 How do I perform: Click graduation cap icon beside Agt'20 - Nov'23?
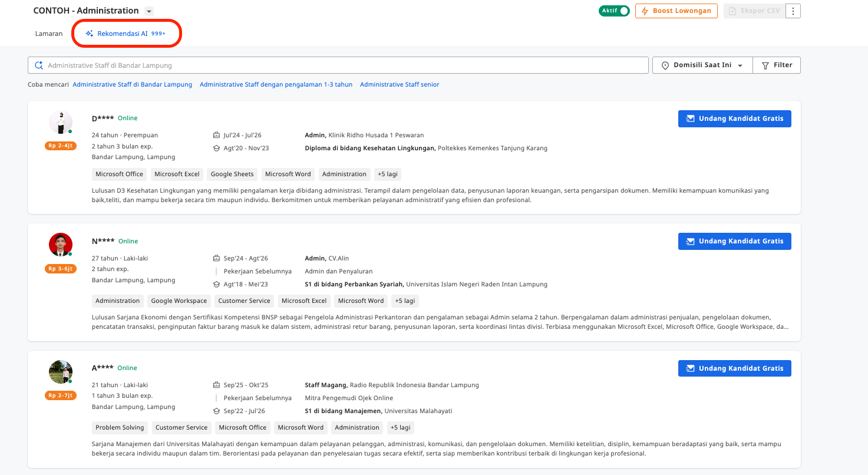pyautogui.click(x=216, y=148)
